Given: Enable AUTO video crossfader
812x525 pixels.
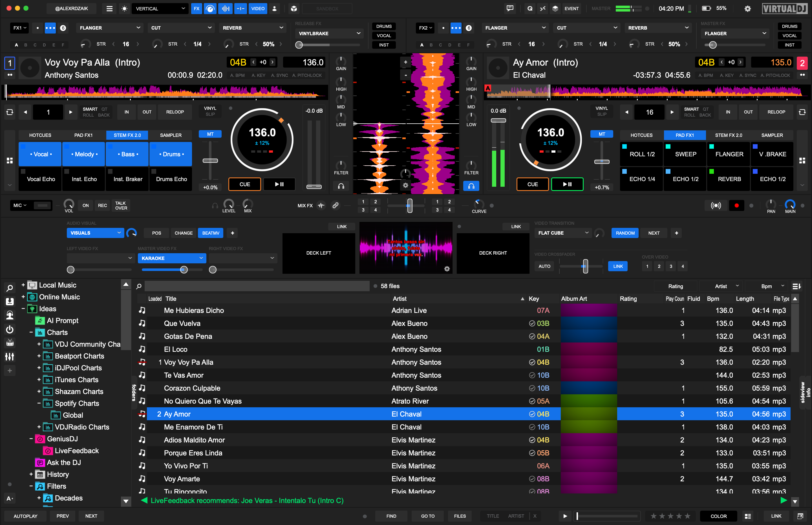Looking at the screenshot, I should click(544, 266).
